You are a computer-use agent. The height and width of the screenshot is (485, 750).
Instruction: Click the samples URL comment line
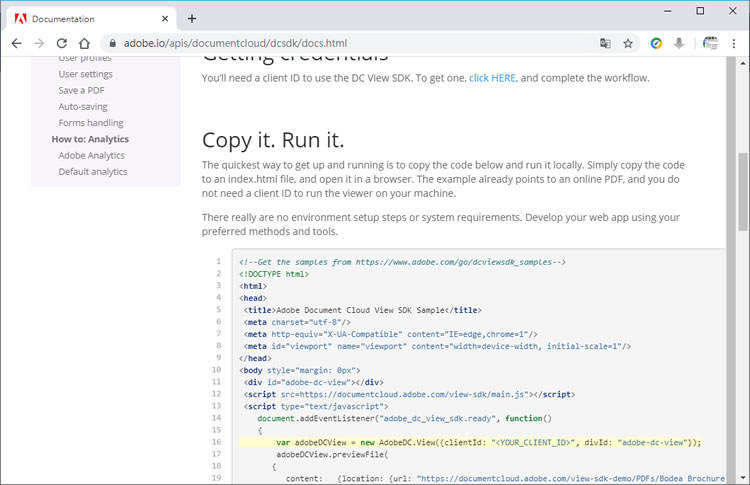403,262
